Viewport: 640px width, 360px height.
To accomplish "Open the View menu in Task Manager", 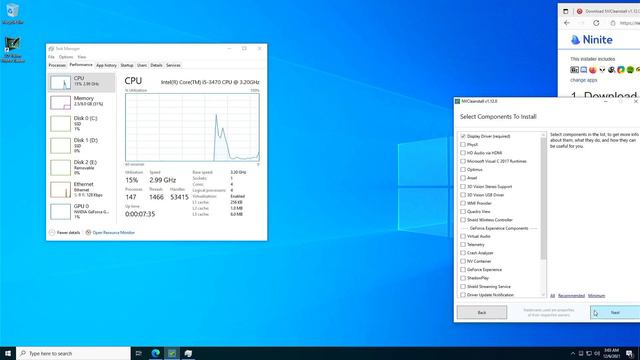I will [x=82, y=57].
